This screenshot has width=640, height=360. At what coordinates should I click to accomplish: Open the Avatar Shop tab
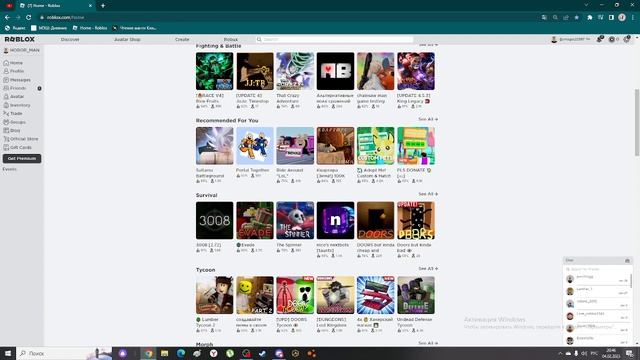(x=127, y=40)
